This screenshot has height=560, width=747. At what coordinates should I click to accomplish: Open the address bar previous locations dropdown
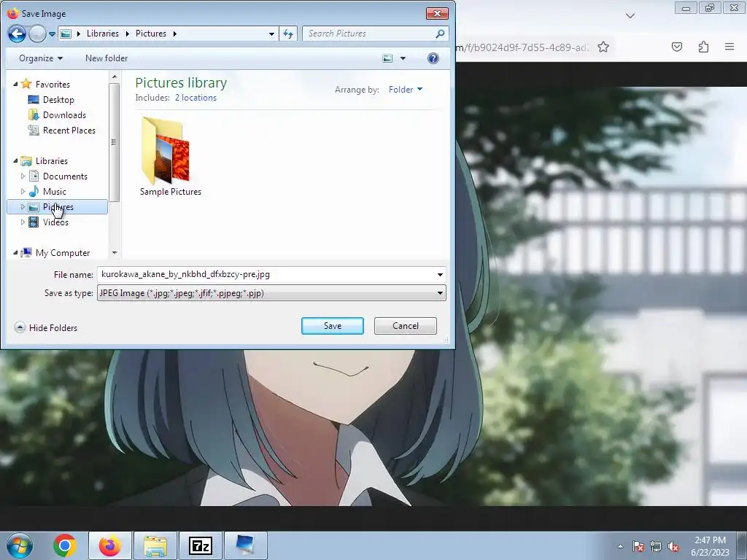pyautogui.click(x=271, y=34)
